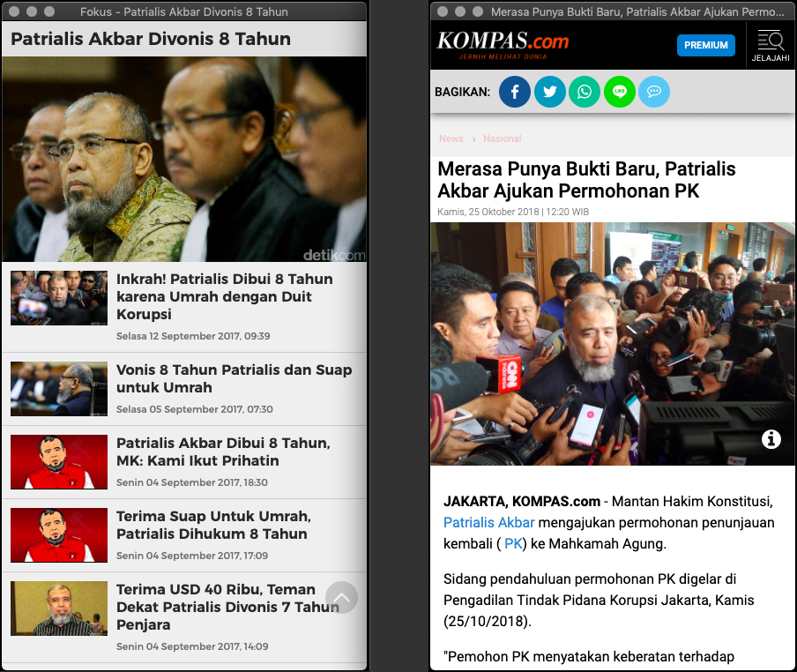Image resolution: width=797 pixels, height=672 pixels.
Task: Click the photo info icon
Action: [771, 439]
